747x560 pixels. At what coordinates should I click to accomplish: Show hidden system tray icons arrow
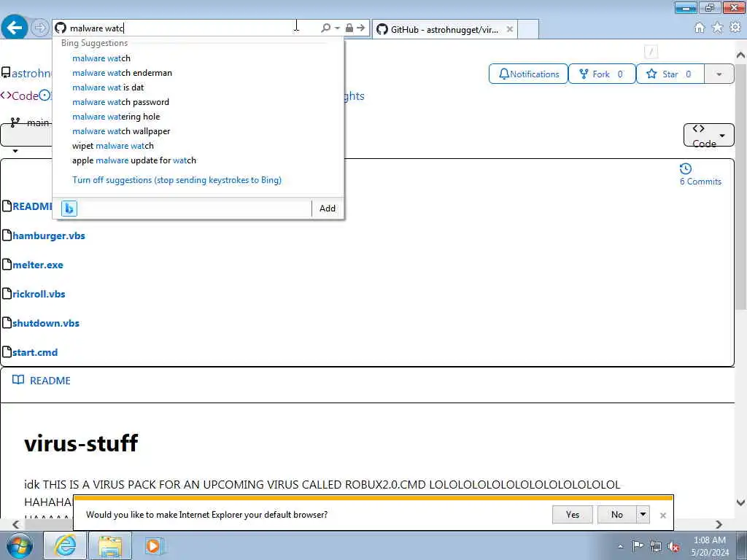click(x=620, y=547)
